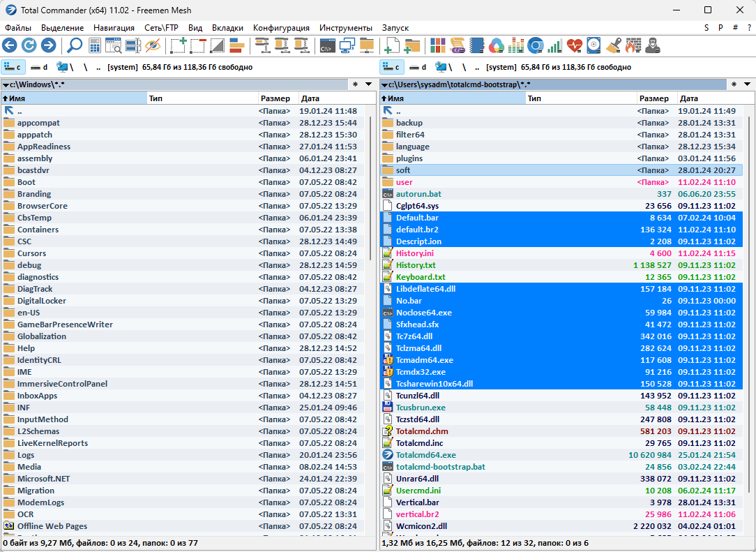This screenshot has height=552, width=756.
Task: Open the command prompt toolbar icon
Action: pos(327,46)
